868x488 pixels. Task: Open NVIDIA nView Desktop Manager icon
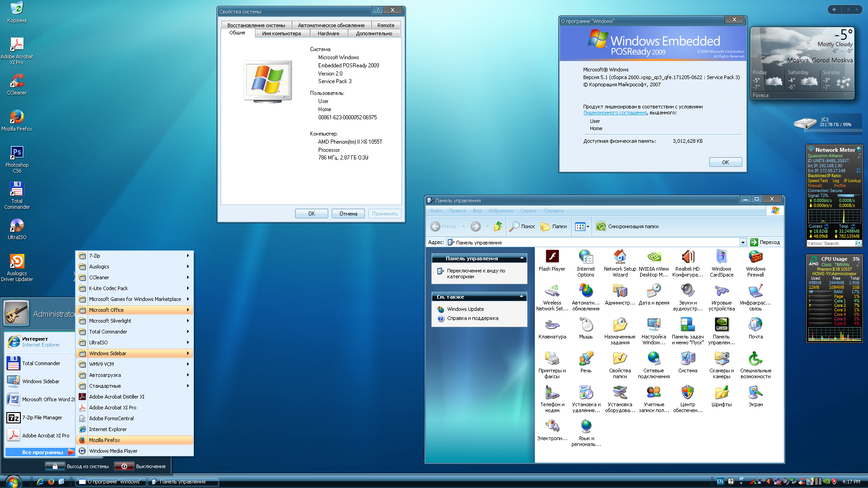tap(654, 264)
